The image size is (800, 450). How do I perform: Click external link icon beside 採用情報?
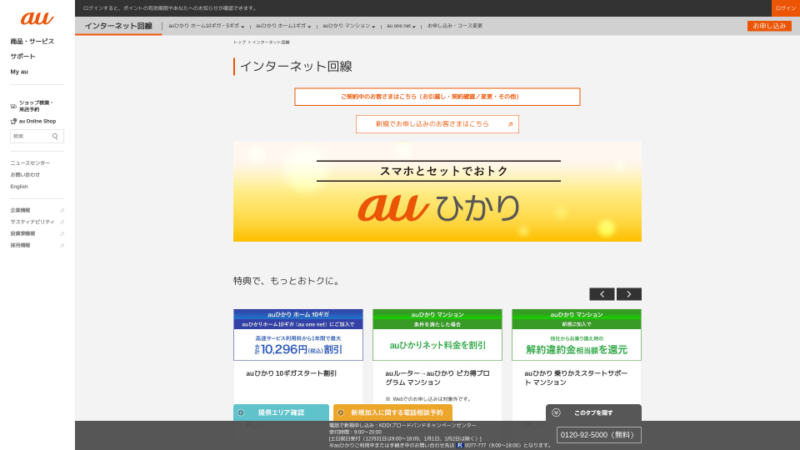click(x=62, y=245)
